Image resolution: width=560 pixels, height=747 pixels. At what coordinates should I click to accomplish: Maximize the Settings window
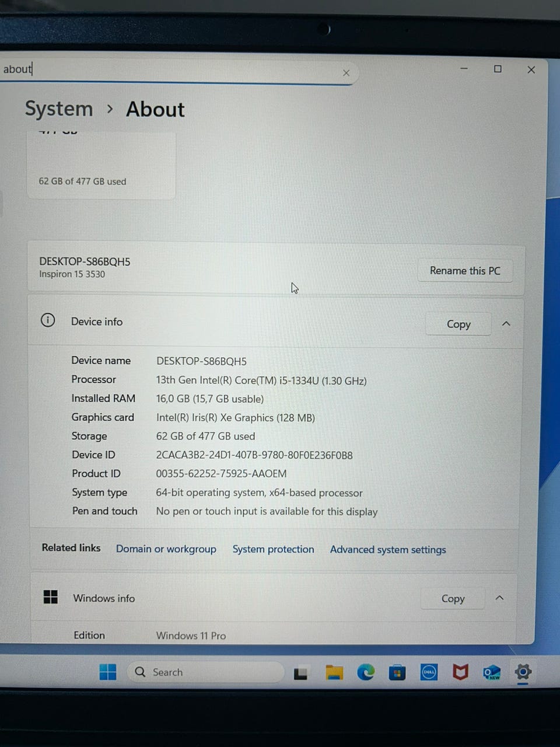498,69
